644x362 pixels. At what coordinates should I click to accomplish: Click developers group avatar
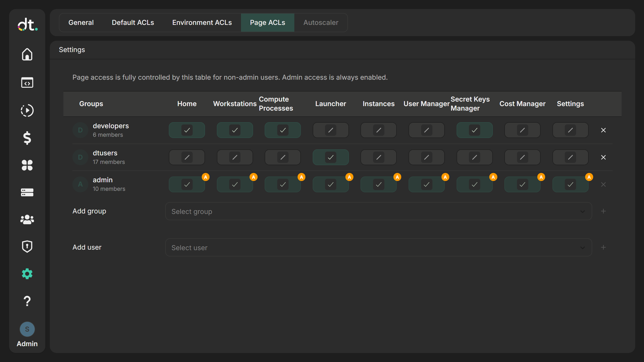(80, 130)
